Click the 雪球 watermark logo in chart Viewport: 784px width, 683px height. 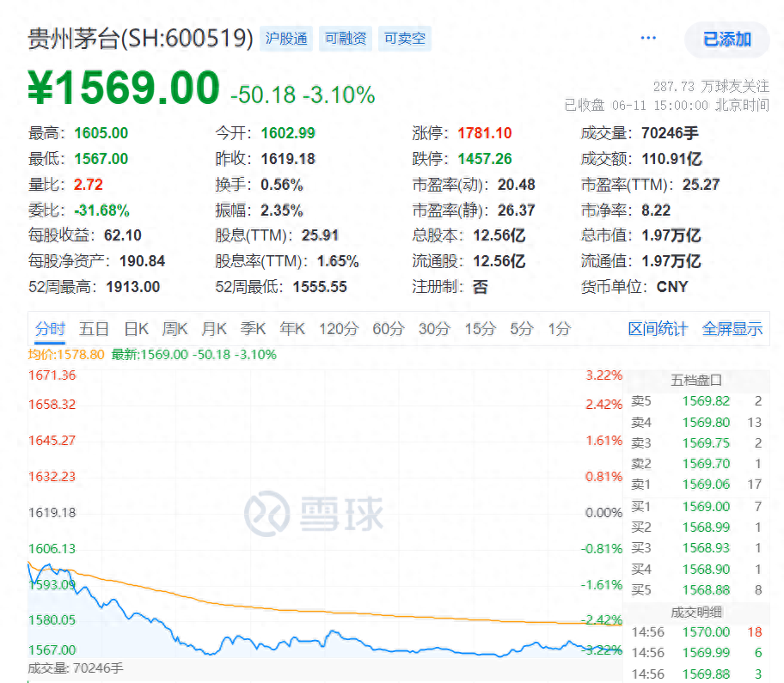coord(313,514)
